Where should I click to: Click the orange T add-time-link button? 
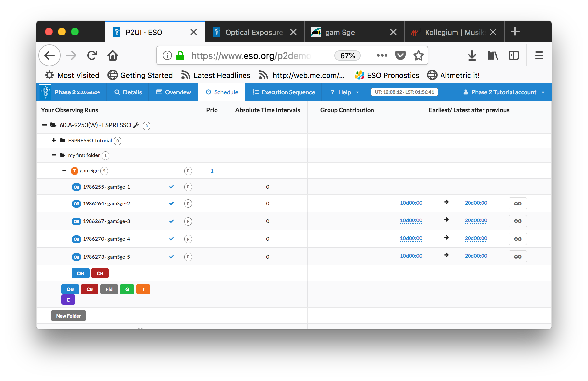tap(143, 289)
